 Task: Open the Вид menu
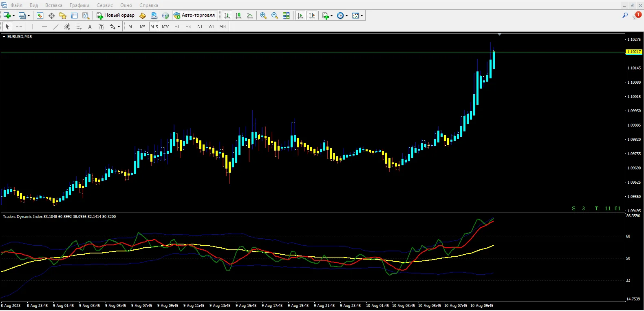pyautogui.click(x=34, y=5)
